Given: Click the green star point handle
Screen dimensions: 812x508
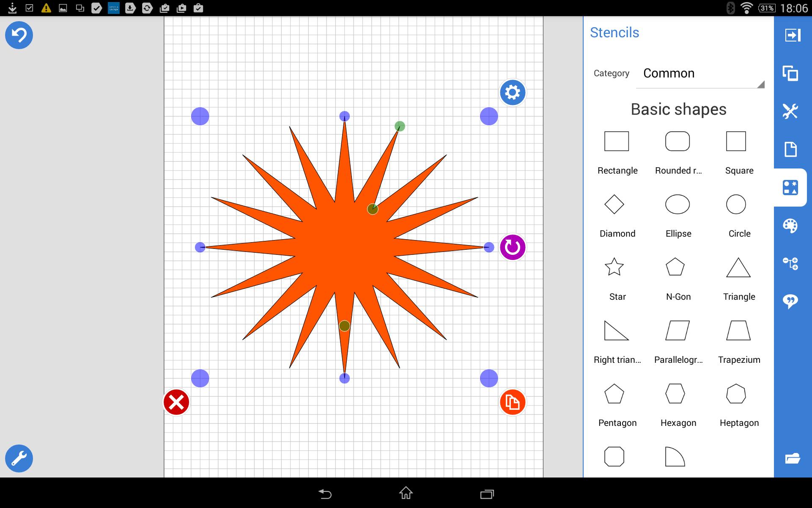Looking at the screenshot, I should coord(400,126).
